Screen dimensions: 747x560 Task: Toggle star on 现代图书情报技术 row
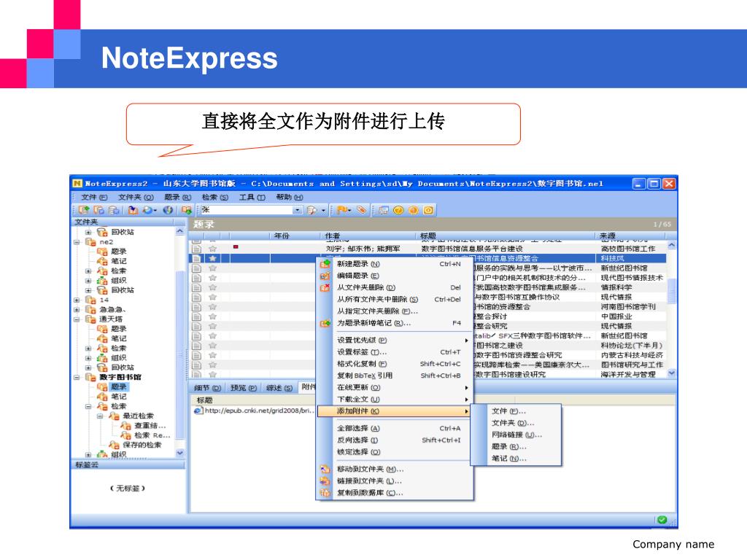pos(212,278)
